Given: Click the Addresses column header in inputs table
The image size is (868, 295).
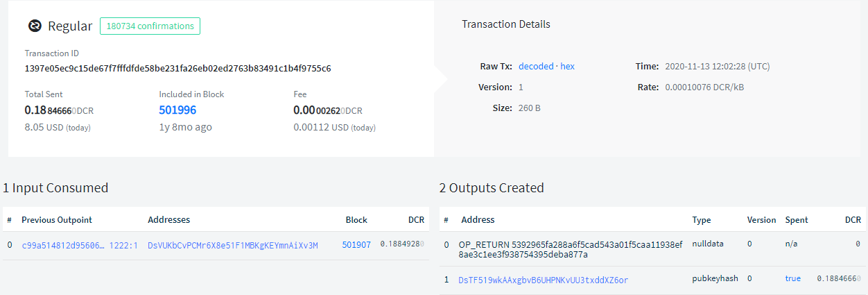Looking at the screenshot, I should pos(169,219).
